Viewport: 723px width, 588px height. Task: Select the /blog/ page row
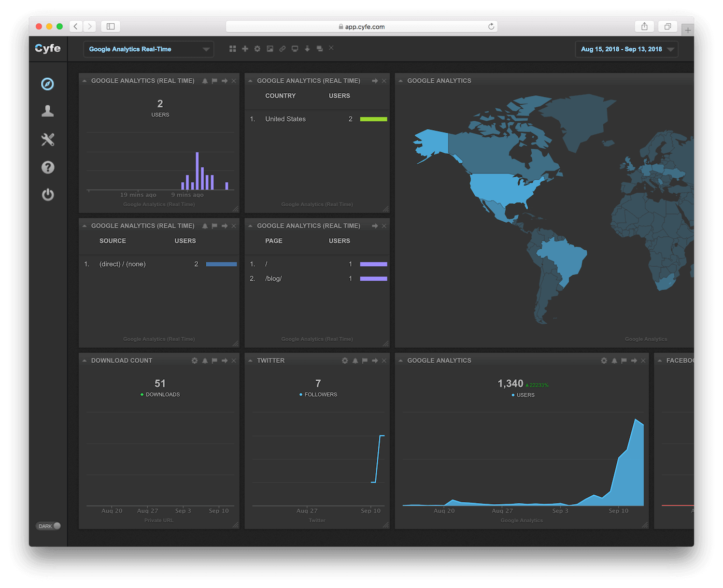(317, 279)
